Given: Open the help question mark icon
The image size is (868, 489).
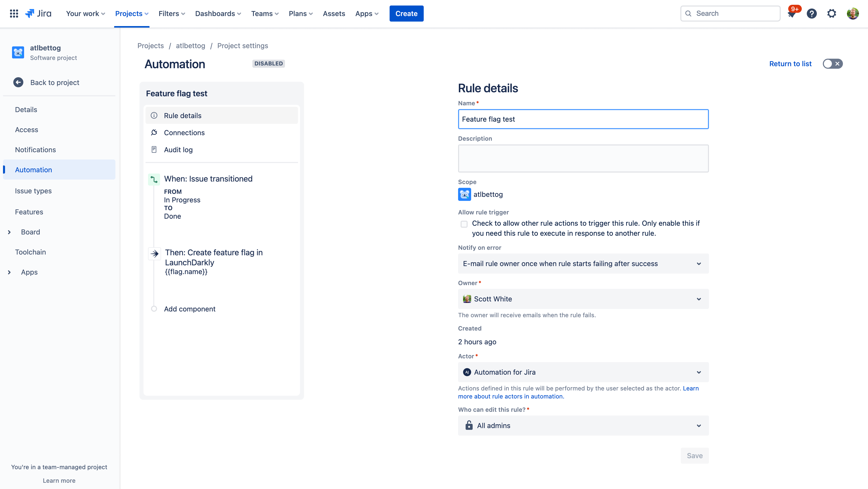Looking at the screenshot, I should coord(812,14).
